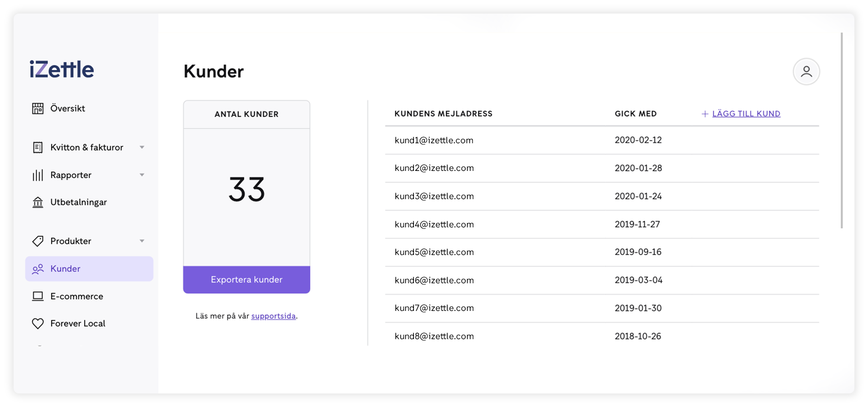
Task: Open the user profile icon
Action: (x=806, y=72)
